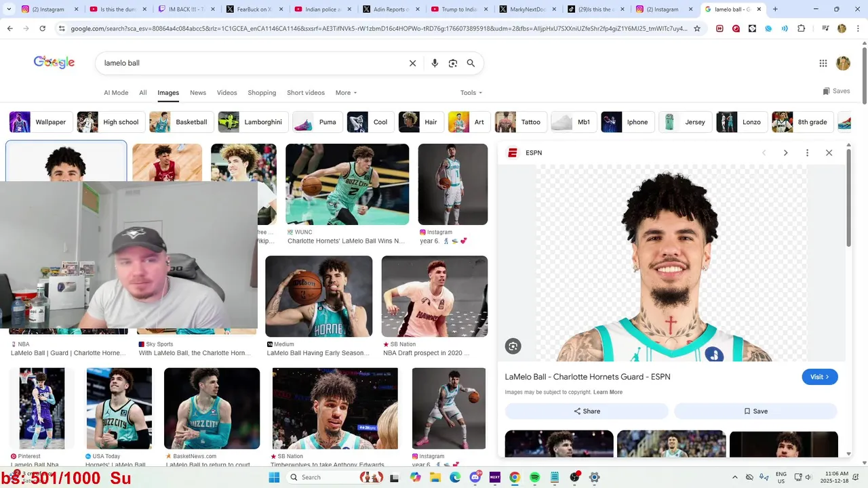Go to Google homepage via logo
Viewport: 868px width, 488px height.
click(x=54, y=62)
